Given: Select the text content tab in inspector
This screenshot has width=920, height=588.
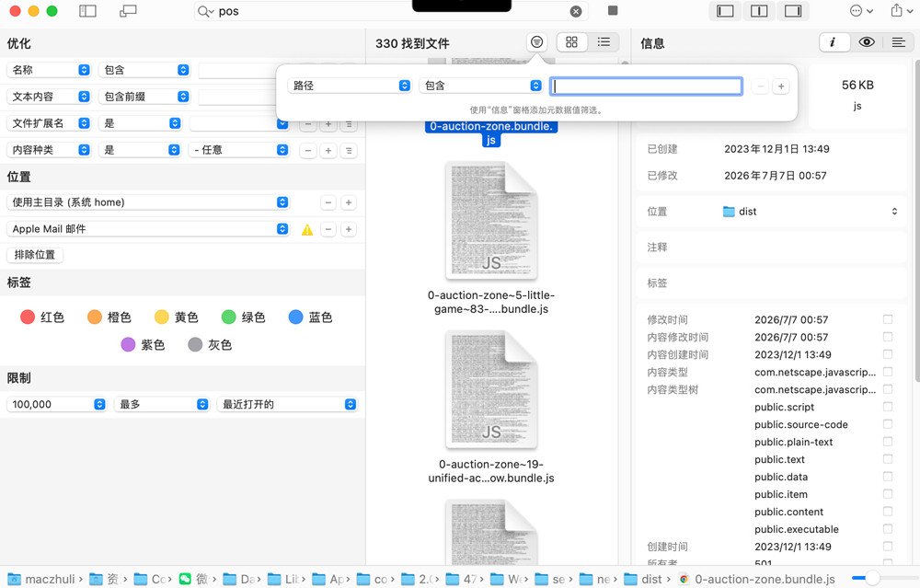Looking at the screenshot, I should point(898,41).
